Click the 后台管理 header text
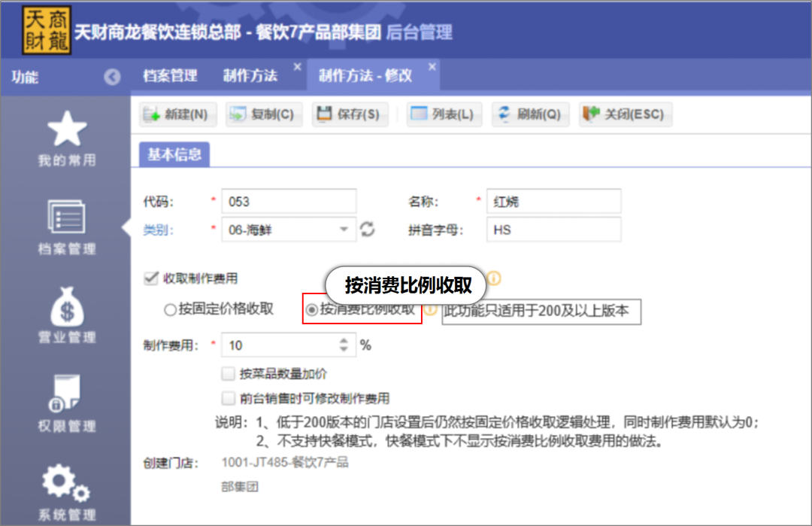 420,32
